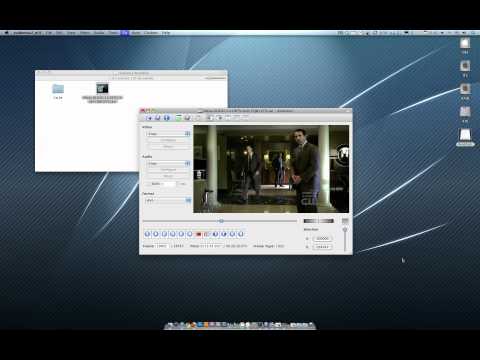This screenshot has width=480, height=360.
Task: Open the Audio menu in menu bar
Action: (x=99, y=33)
